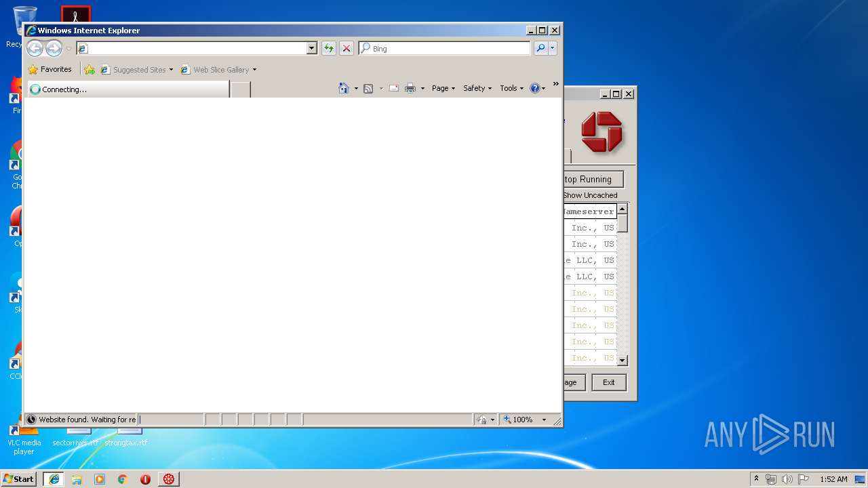
Task: Show hidden tray icons arrow
Action: point(757,479)
